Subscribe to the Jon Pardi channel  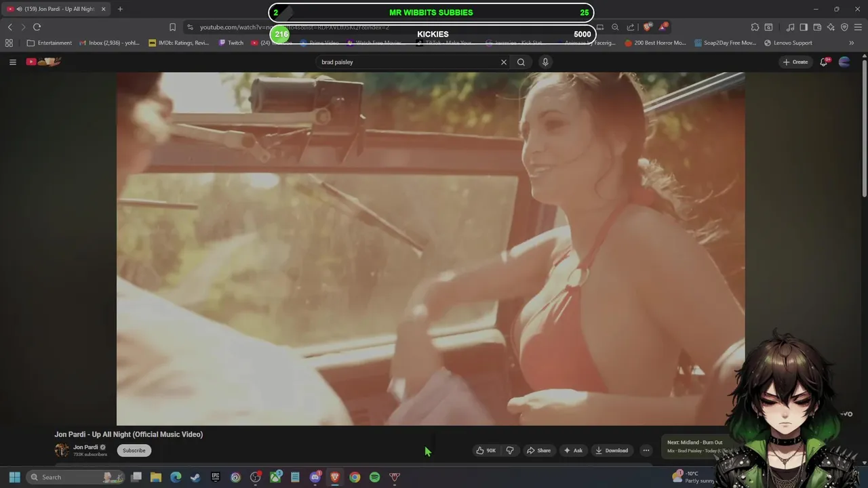pyautogui.click(x=134, y=450)
